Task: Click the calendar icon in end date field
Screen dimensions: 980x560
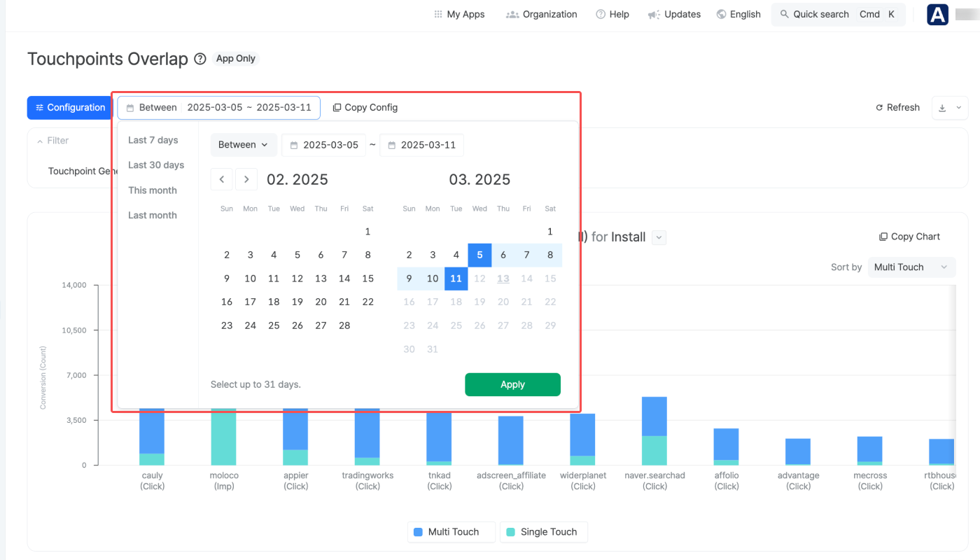Action: (392, 146)
